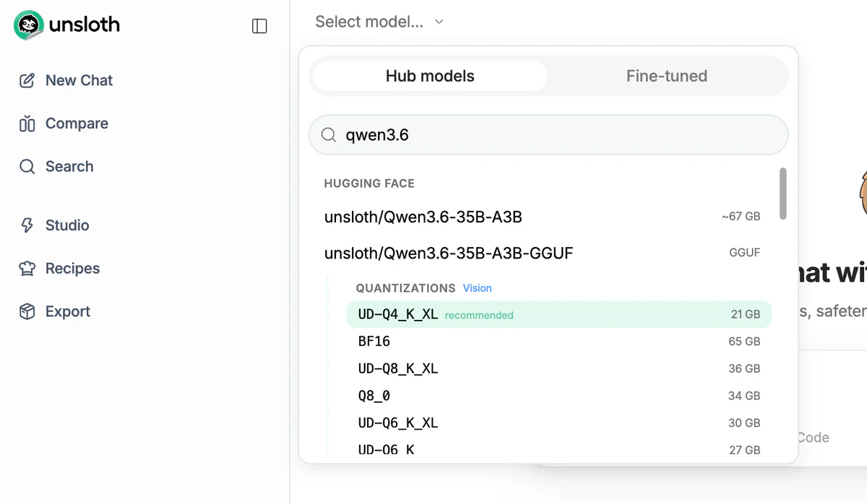Open Studio using its lightning icon
867x504 pixels.
(x=27, y=225)
